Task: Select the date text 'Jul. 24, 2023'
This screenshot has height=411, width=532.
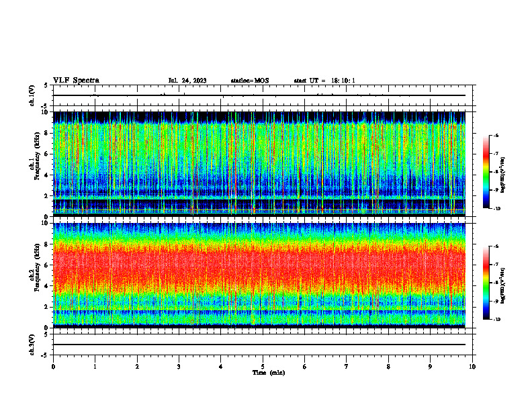Action: (x=187, y=81)
